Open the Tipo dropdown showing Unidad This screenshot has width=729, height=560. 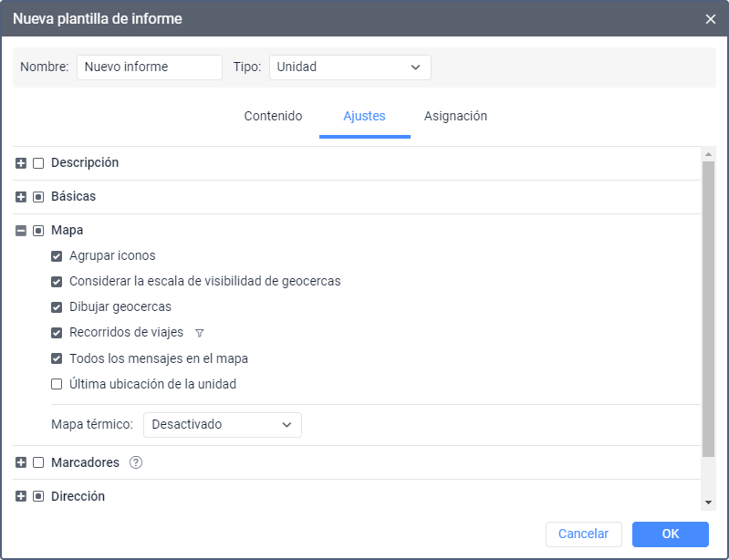point(349,67)
